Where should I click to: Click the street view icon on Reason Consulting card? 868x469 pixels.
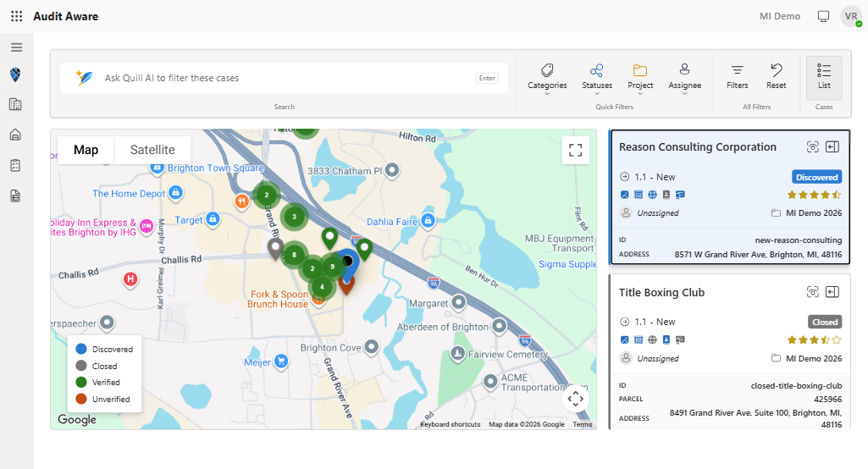(x=812, y=146)
